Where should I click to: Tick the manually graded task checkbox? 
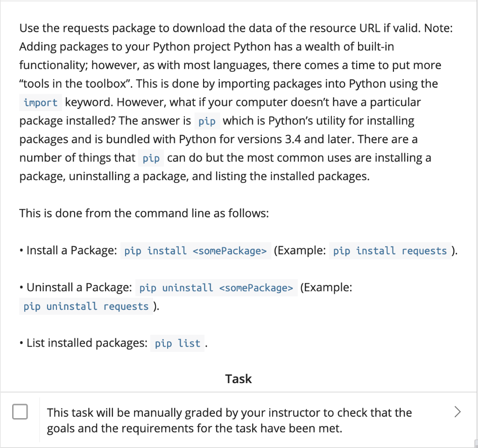20,412
